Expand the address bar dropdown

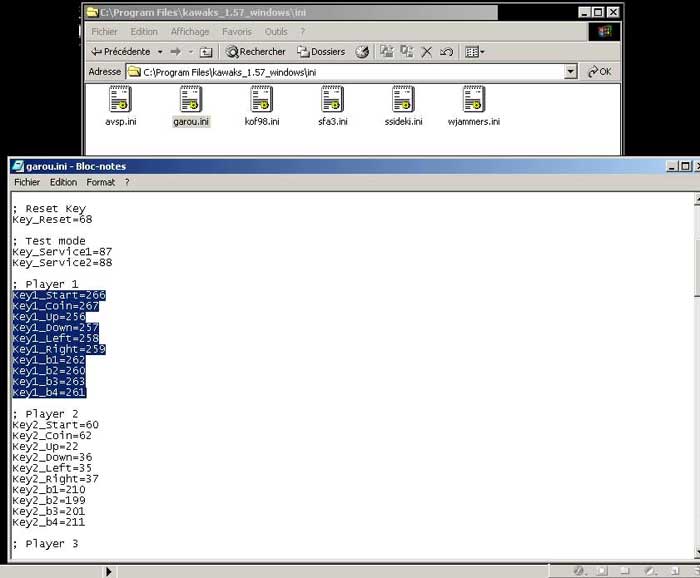click(570, 72)
